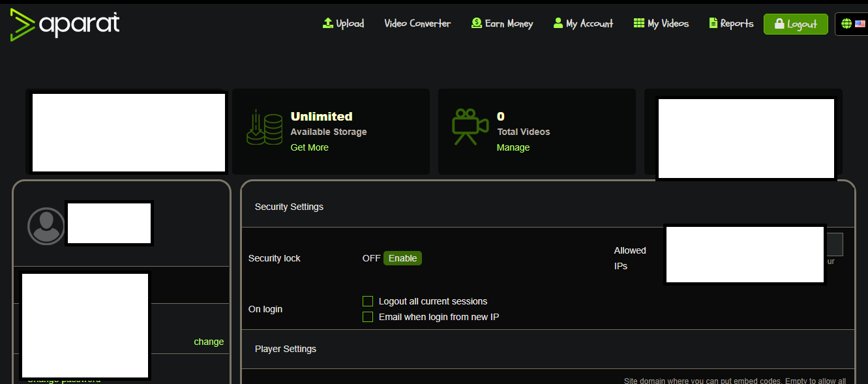Click the Upload arrow icon
The image size is (868, 384).
328,23
